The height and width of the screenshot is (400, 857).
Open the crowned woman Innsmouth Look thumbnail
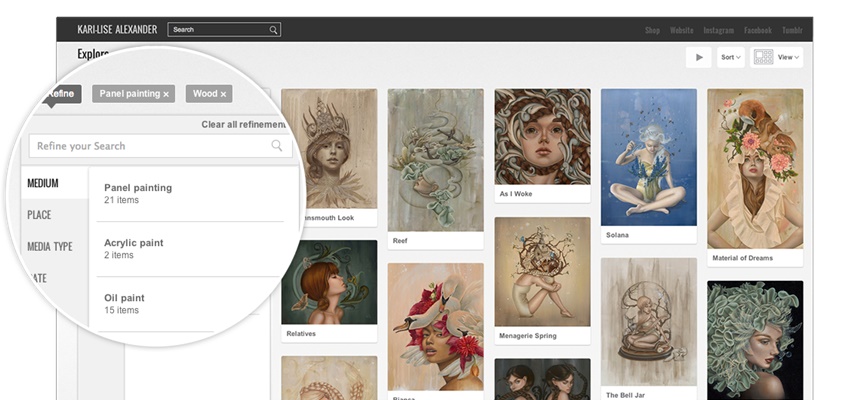(x=329, y=149)
